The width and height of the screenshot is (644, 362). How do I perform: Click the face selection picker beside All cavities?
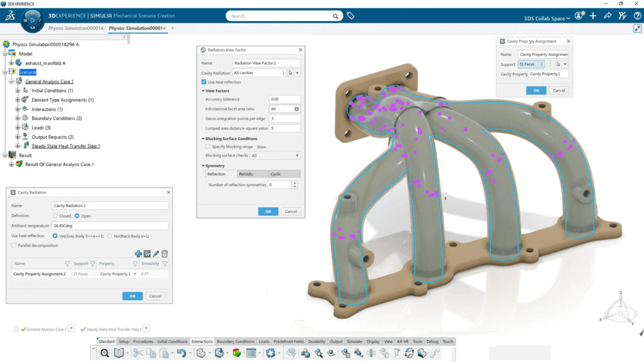click(x=289, y=73)
